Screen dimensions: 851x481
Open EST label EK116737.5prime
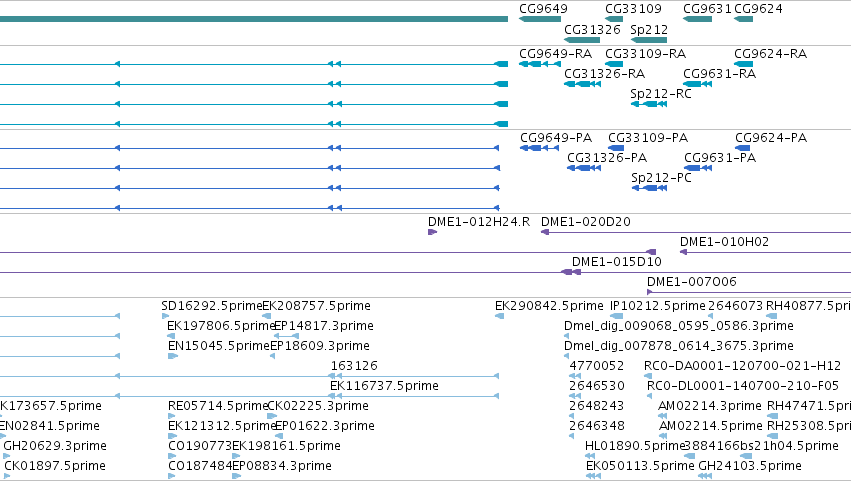click(x=384, y=386)
